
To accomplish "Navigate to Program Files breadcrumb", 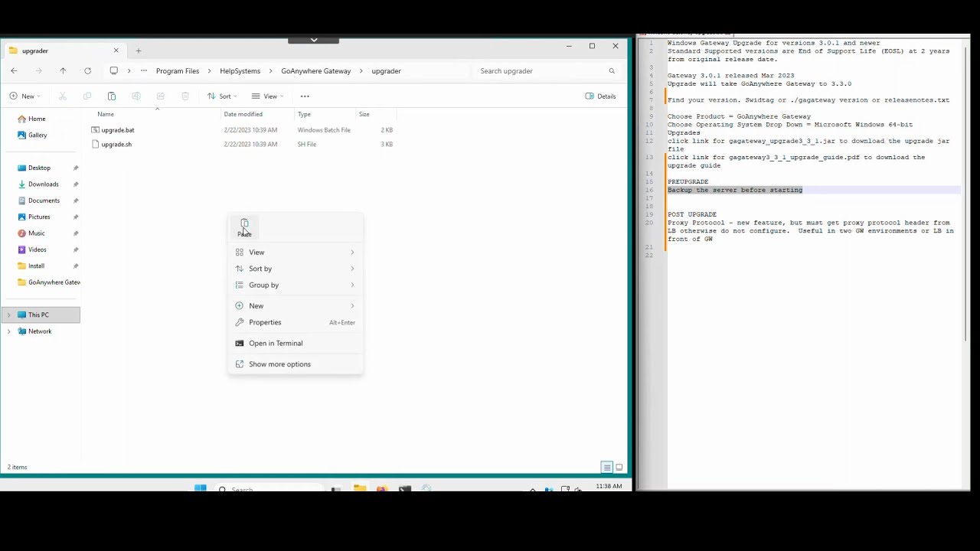I will tap(178, 71).
